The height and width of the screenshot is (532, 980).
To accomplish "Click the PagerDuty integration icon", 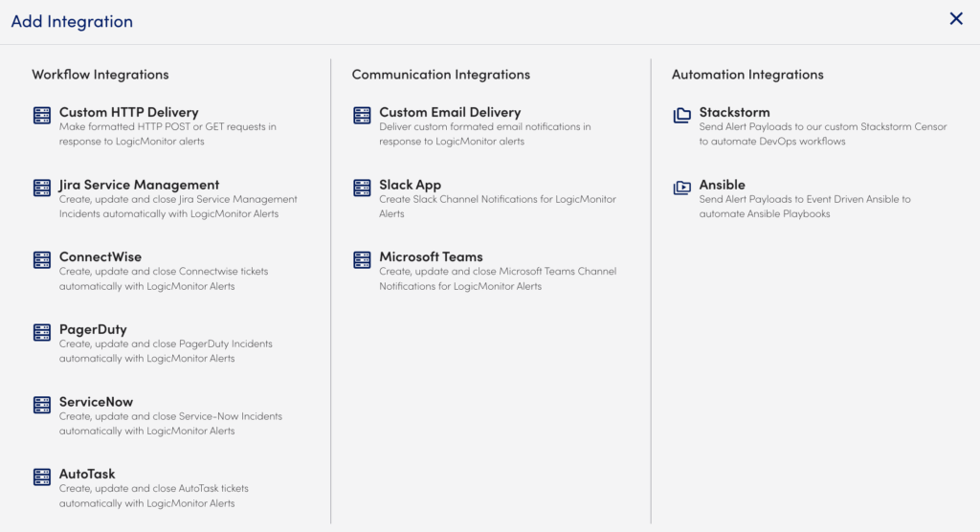I will 41,332.
